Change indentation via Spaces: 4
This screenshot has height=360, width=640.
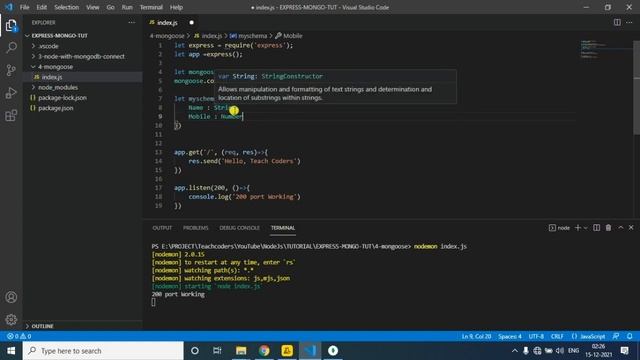click(510, 336)
